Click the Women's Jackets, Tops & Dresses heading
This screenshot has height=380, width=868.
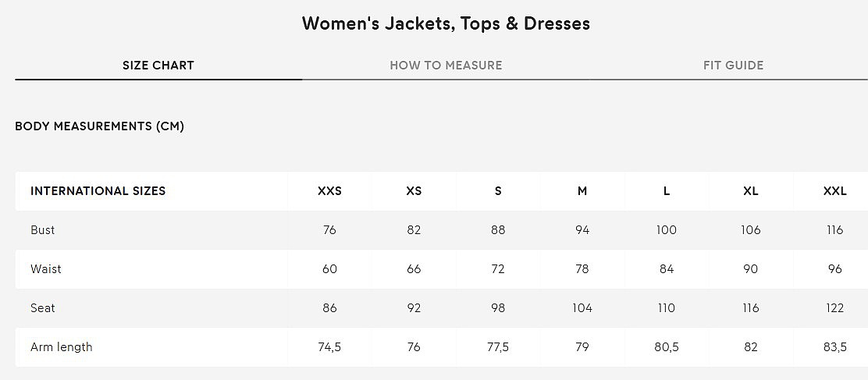coord(446,23)
